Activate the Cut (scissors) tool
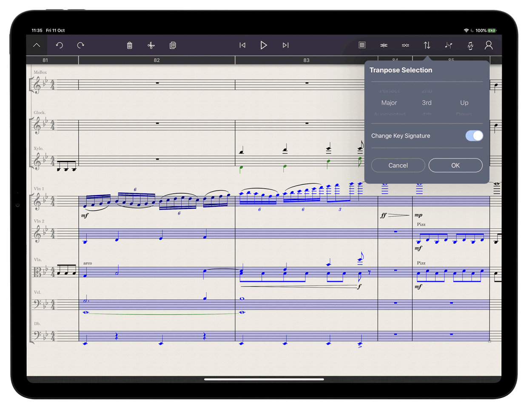Screen dimensions: 532x407 tap(151, 46)
